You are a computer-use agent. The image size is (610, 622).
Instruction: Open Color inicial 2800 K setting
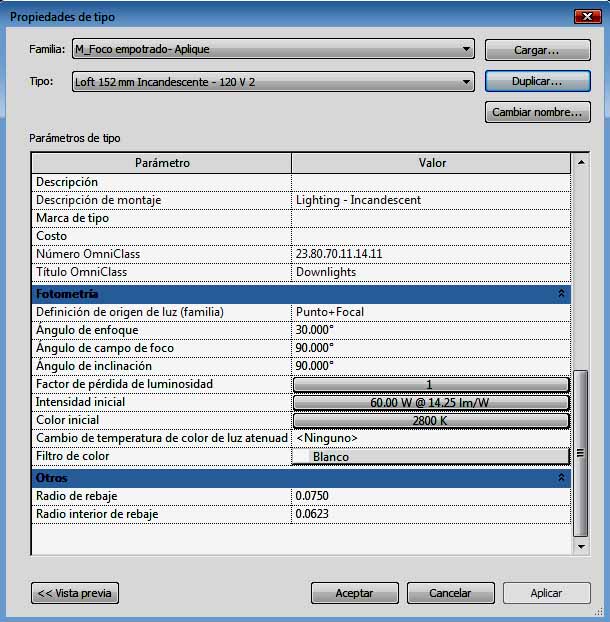(x=431, y=420)
